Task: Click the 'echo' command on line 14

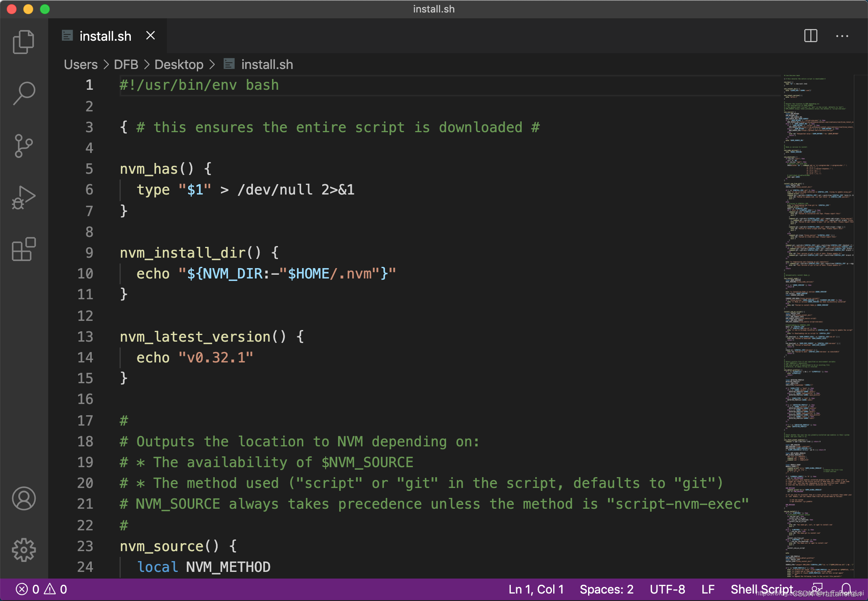Action: 153,357
